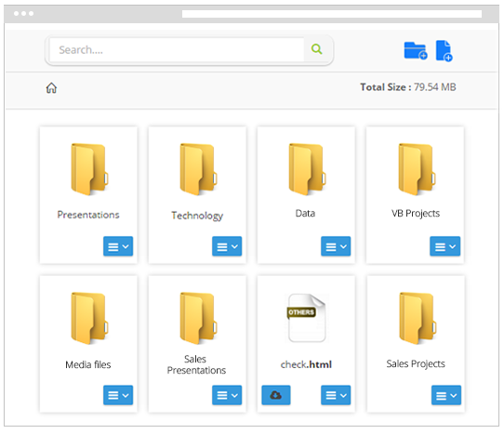
Task: Click the add new file icon
Action: point(444,51)
